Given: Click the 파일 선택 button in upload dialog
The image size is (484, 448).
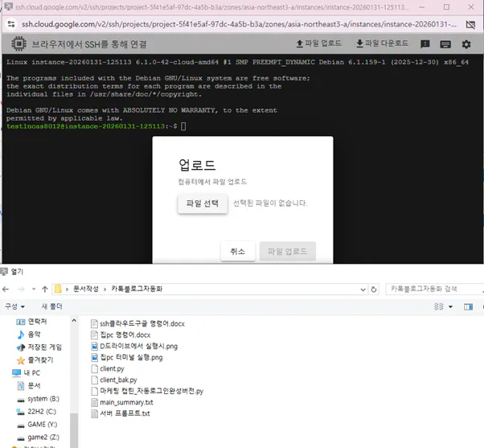Looking at the screenshot, I should click(203, 203).
